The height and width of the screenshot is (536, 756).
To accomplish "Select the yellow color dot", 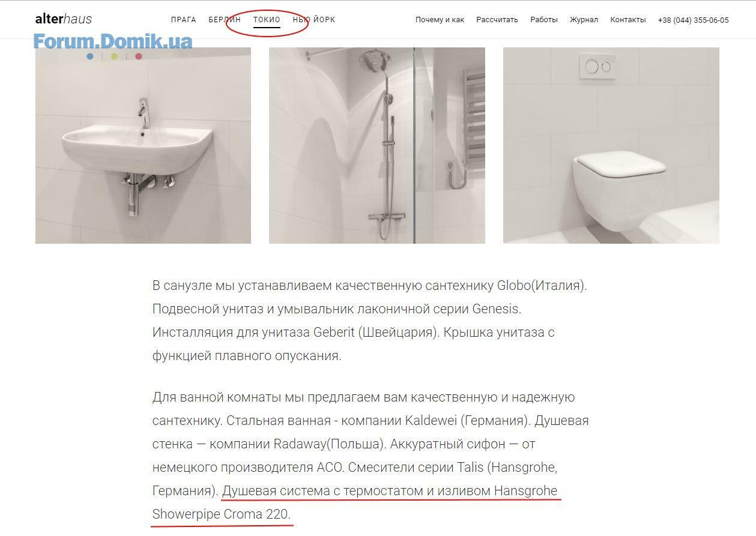I will pyautogui.click(x=115, y=56).
